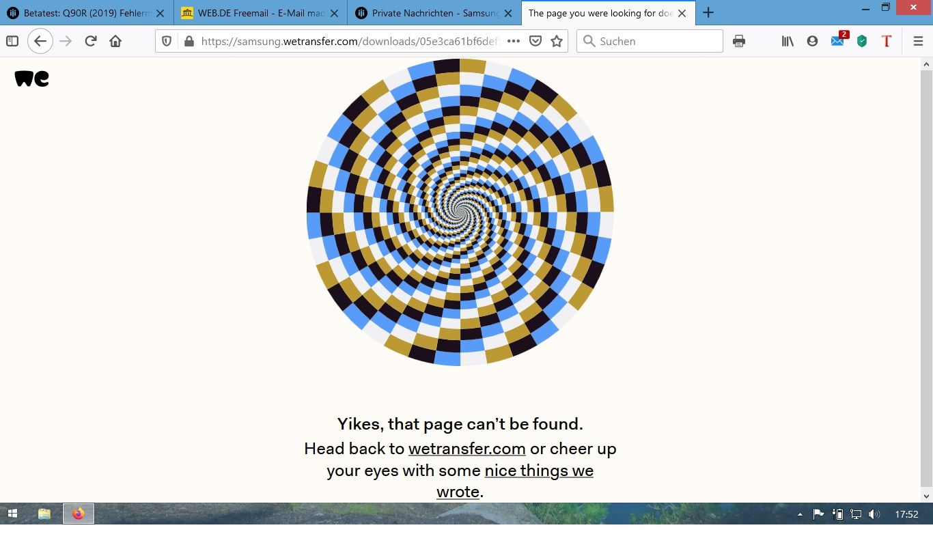Image resolution: width=933 pixels, height=560 pixels.
Task: Print the page using the printer icon
Action: tap(738, 41)
